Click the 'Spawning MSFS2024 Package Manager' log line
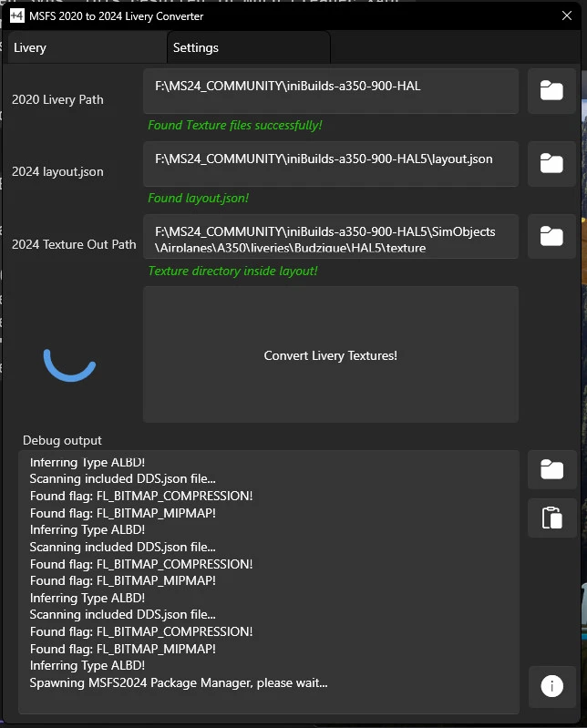 point(179,682)
